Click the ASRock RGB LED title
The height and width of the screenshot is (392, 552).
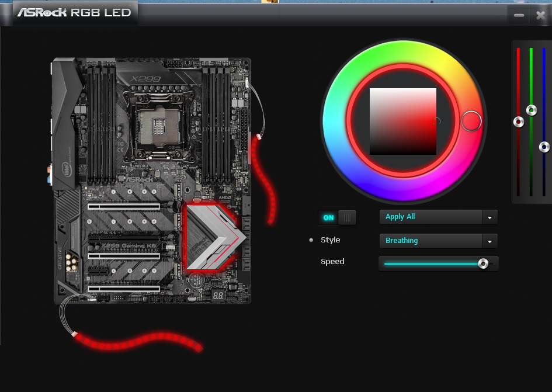pos(74,13)
